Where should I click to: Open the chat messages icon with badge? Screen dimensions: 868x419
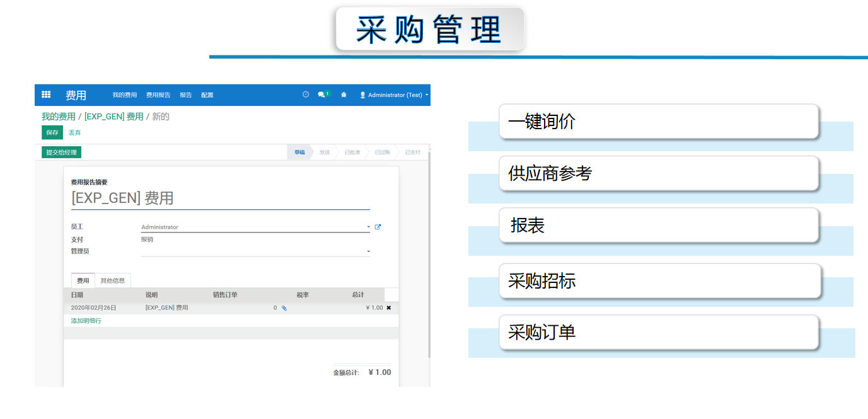(322, 95)
